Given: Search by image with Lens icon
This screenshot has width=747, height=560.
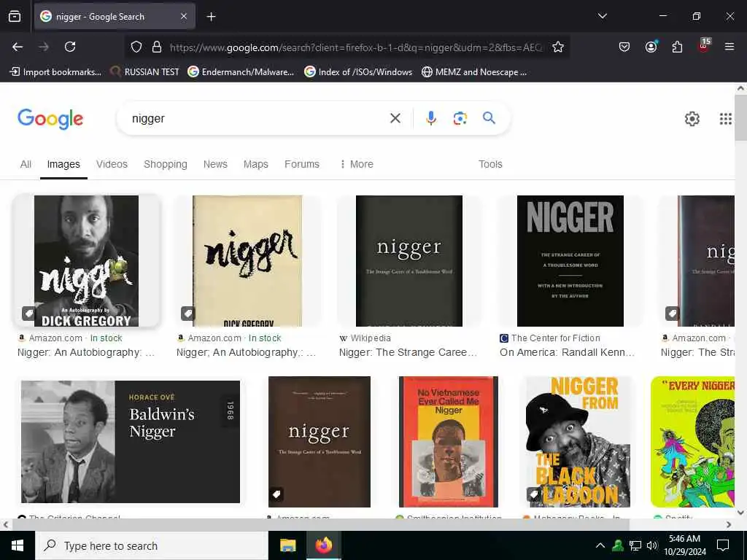Looking at the screenshot, I should 460,118.
